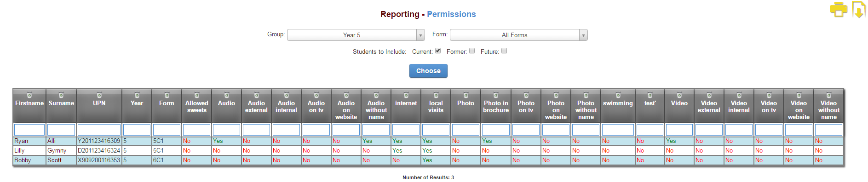Remove the Photo on website column via bin icon
The width and height of the screenshot is (868, 182).
click(556, 95)
